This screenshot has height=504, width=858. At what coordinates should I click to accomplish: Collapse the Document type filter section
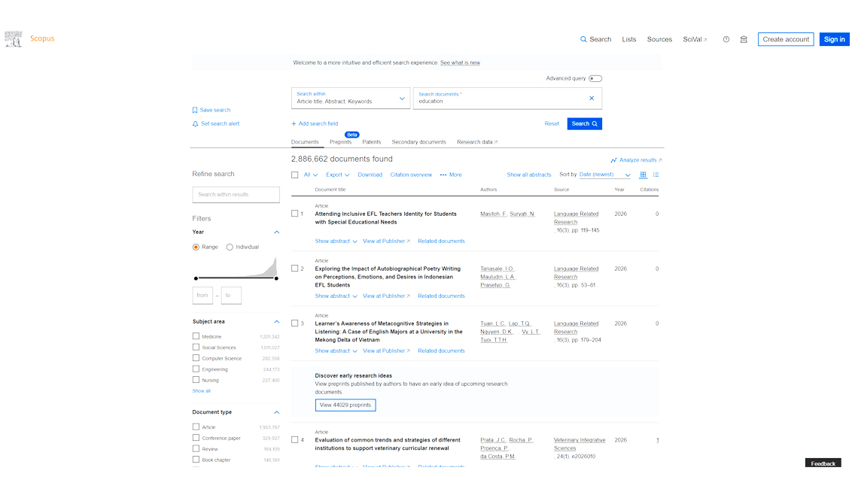(x=277, y=413)
